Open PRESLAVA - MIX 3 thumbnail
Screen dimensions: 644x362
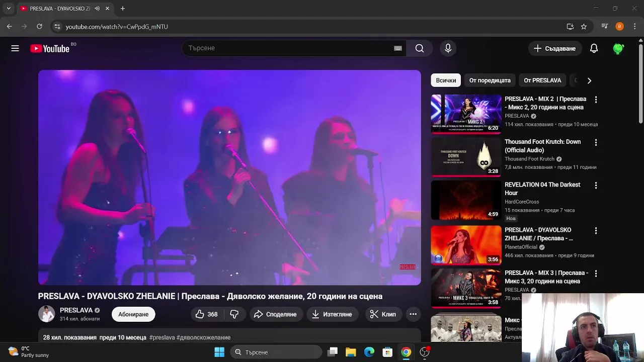pos(466,288)
